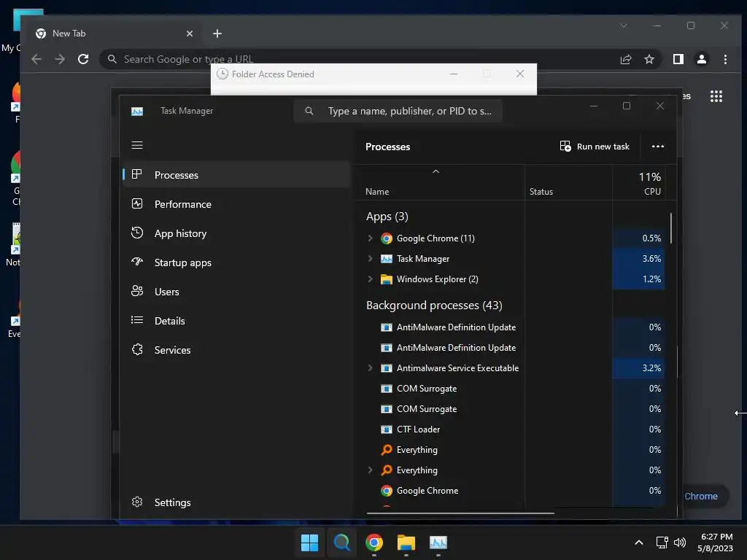Click Background processes (43) group heading
Screen dimensions: 747x560
tap(434, 306)
